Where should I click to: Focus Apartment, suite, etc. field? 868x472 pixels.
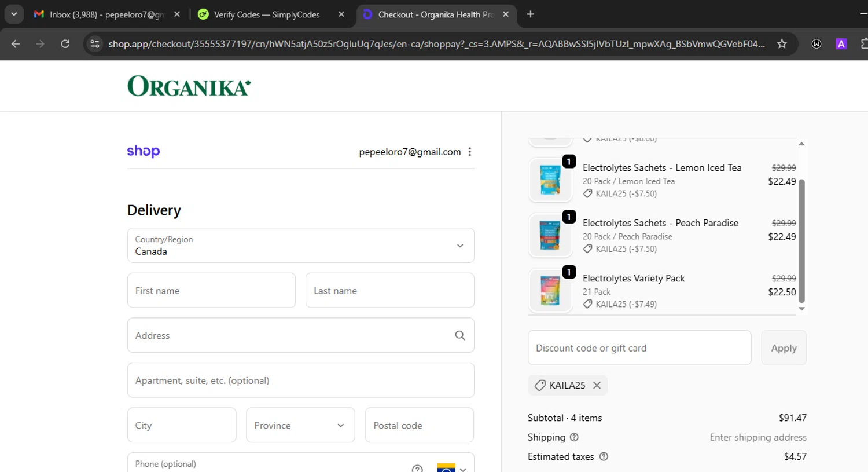tap(301, 380)
